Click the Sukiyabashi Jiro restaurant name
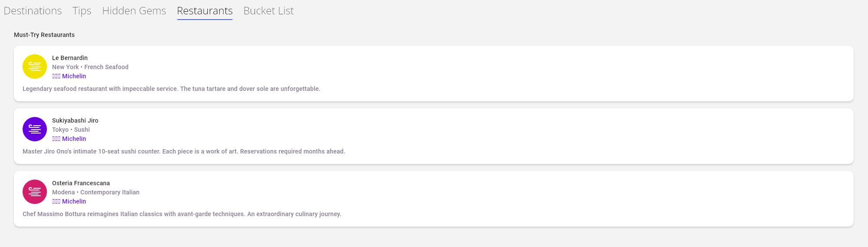The width and height of the screenshot is (868, 247). (x=75, y=120)
